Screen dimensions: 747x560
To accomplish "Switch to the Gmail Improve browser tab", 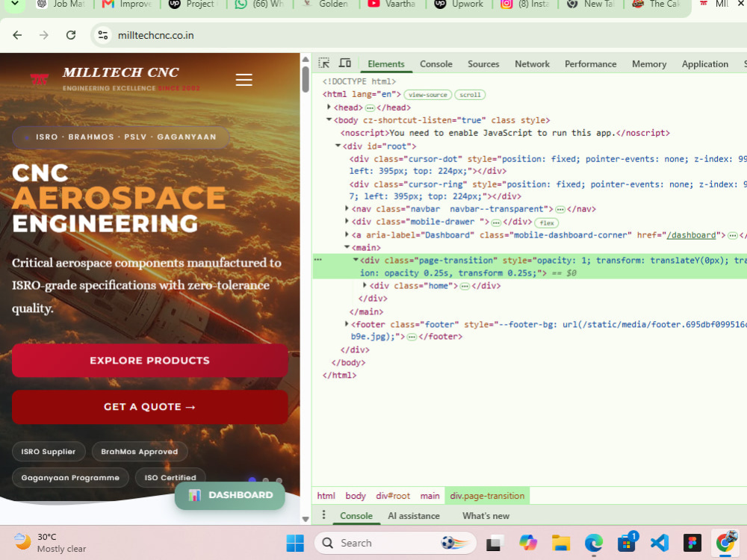I will point(127,4).
